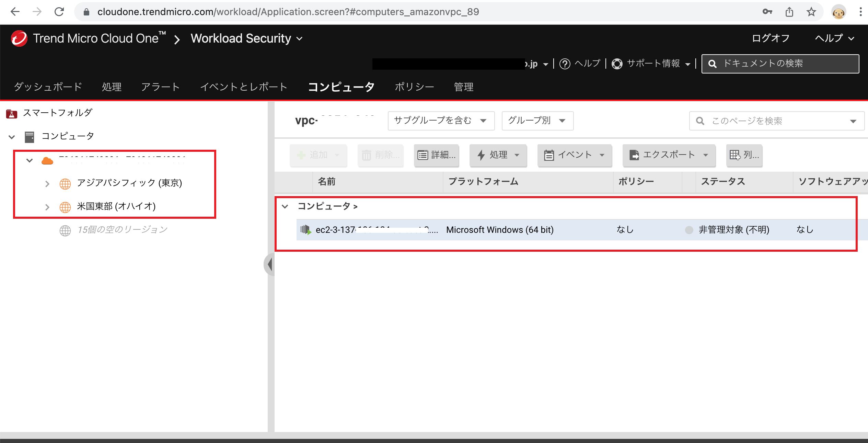Image resolution: width=868 pixels, height=443 pixels.
Task: Click the 列... columns button
Action: (x=744, y=155)
